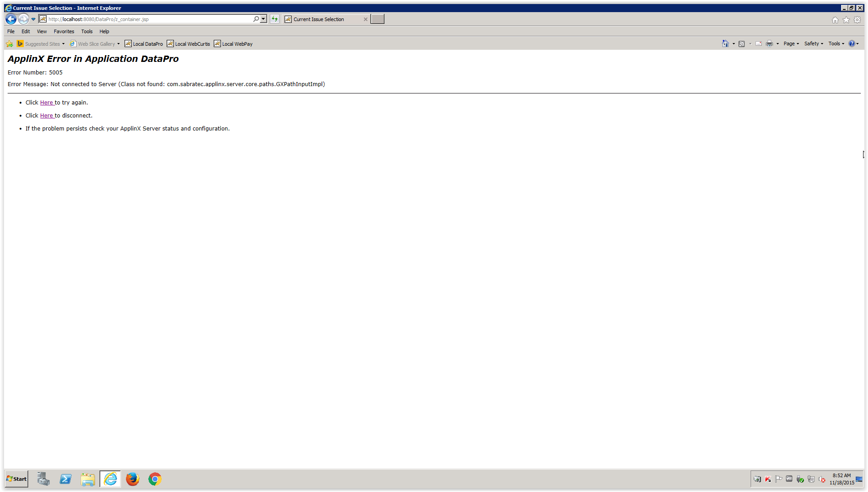Image resolution: width=868 pixels, height=492 pixels.
Task: Open the Tools menu in menu bar
Action: pos(87,31)
